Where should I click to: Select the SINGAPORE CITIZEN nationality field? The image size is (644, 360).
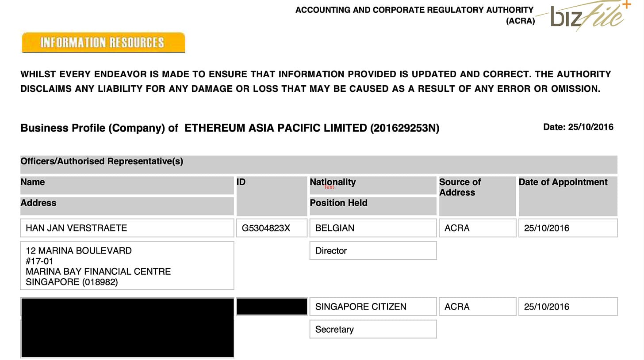click(373, 307)
